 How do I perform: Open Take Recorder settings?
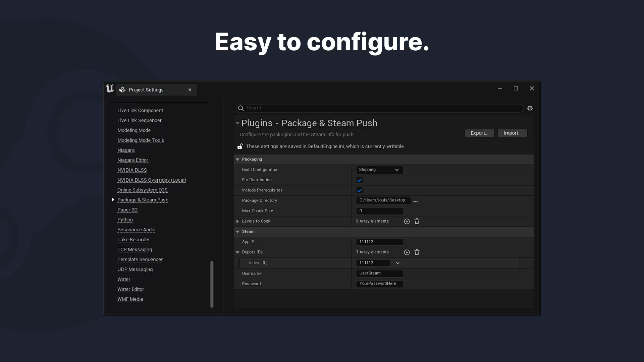click(x=133, y=240)
